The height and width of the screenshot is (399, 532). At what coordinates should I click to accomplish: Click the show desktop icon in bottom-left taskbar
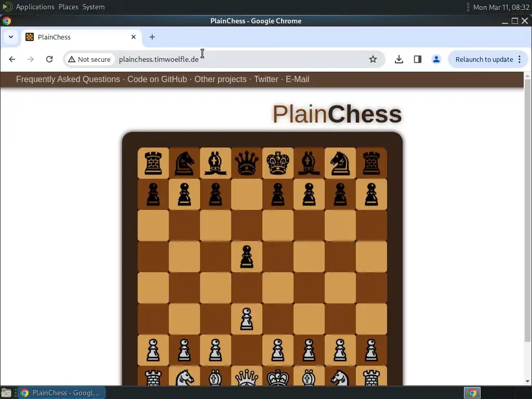point(6,393)
